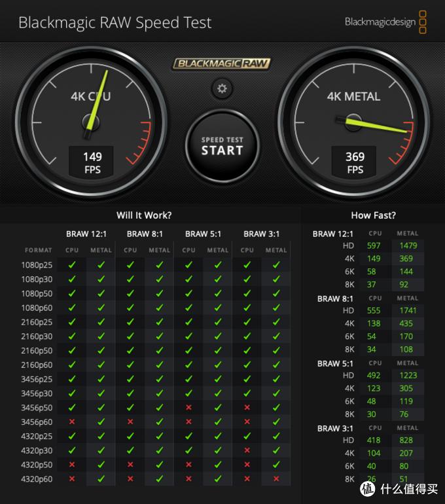Click red cross for 3456p50 BRAW 3:1 CPU
Viewport: 445px width, 504px height.
[247, 407]
